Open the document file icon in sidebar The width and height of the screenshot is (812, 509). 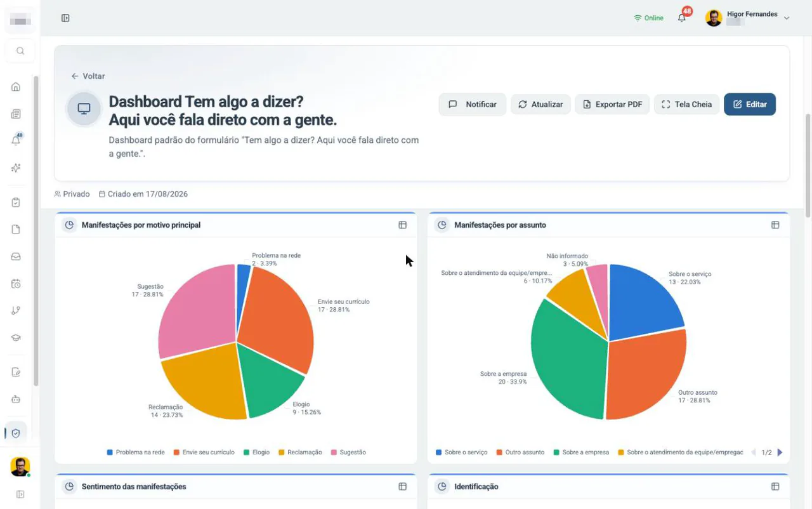coord(16,229)
